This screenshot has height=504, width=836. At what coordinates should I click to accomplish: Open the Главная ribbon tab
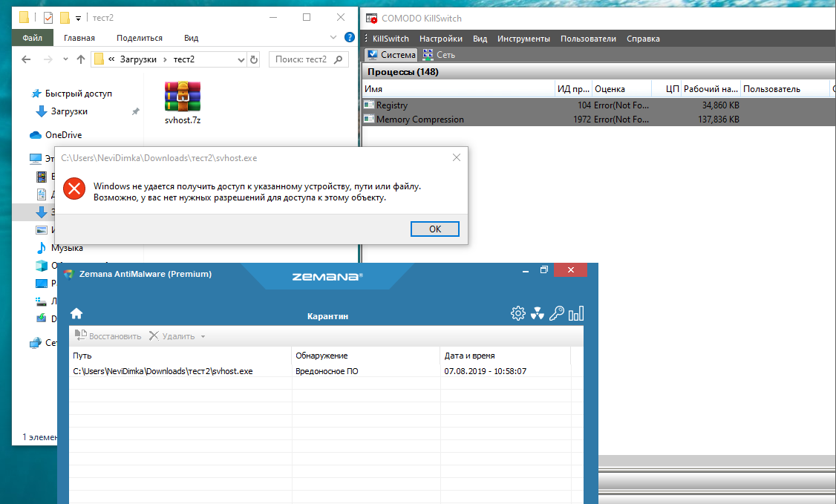[x=79, y=38]
